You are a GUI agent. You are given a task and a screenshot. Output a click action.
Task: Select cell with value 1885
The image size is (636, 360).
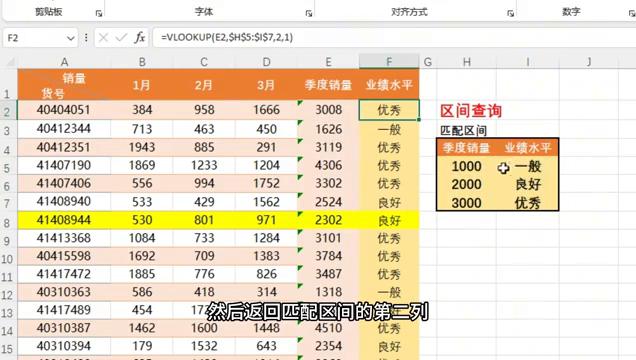pos(142,274)
